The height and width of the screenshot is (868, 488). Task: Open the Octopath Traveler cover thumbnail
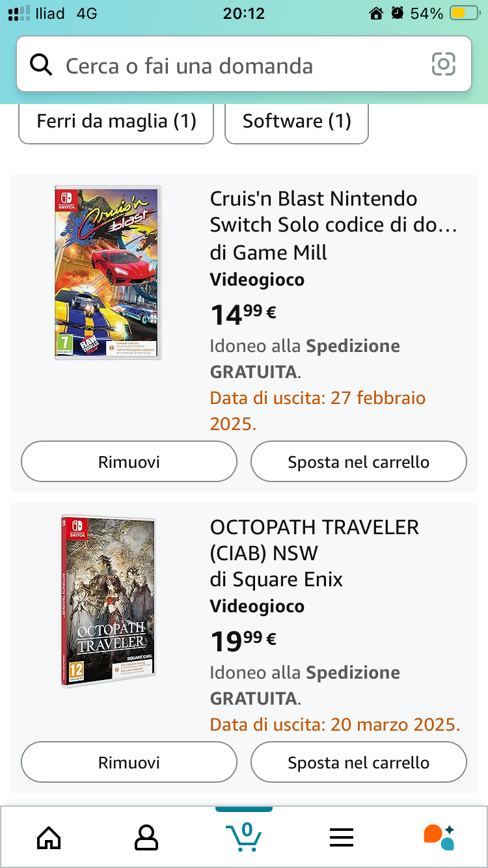(108, 601)
